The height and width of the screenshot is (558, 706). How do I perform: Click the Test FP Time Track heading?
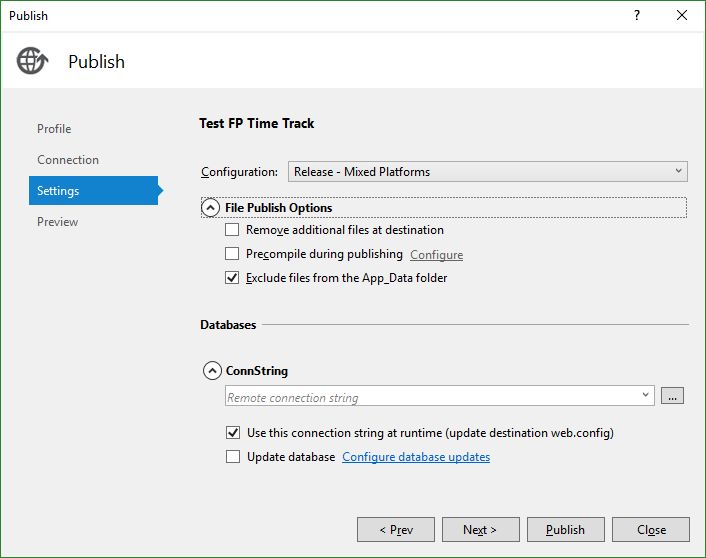tap(257, 123)
